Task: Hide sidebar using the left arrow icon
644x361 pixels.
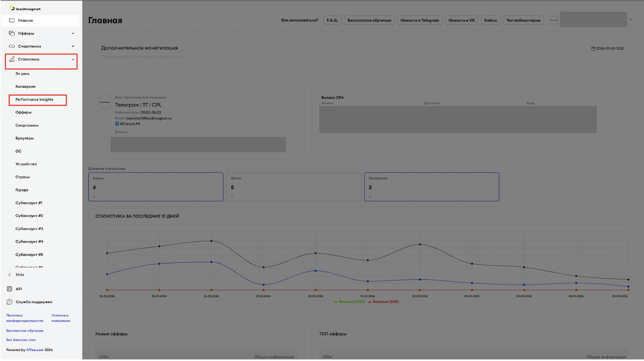Action: [9, 275]
